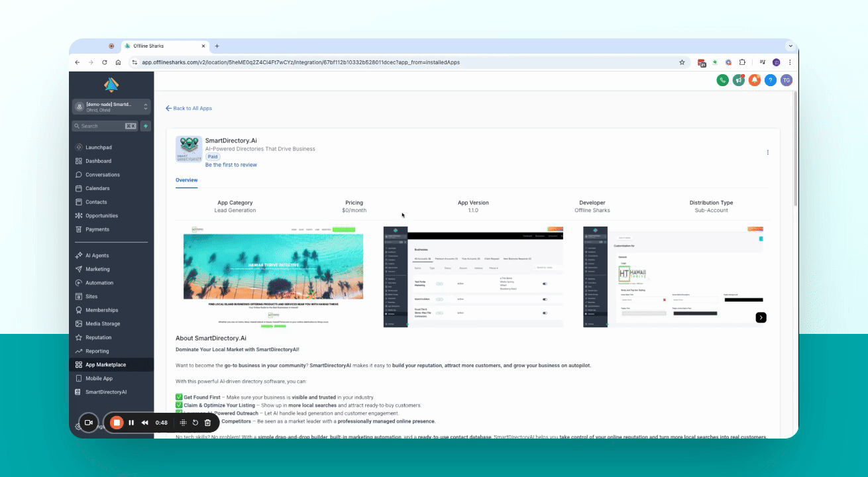Open the site information icon in address bar

coord(135,62)
